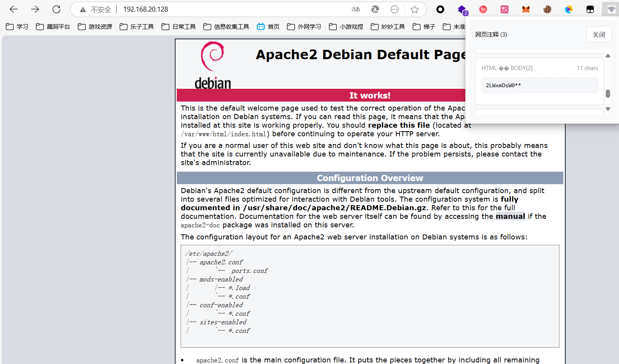
Task: Click the bold replace this file text
Action: coord(399,125)
